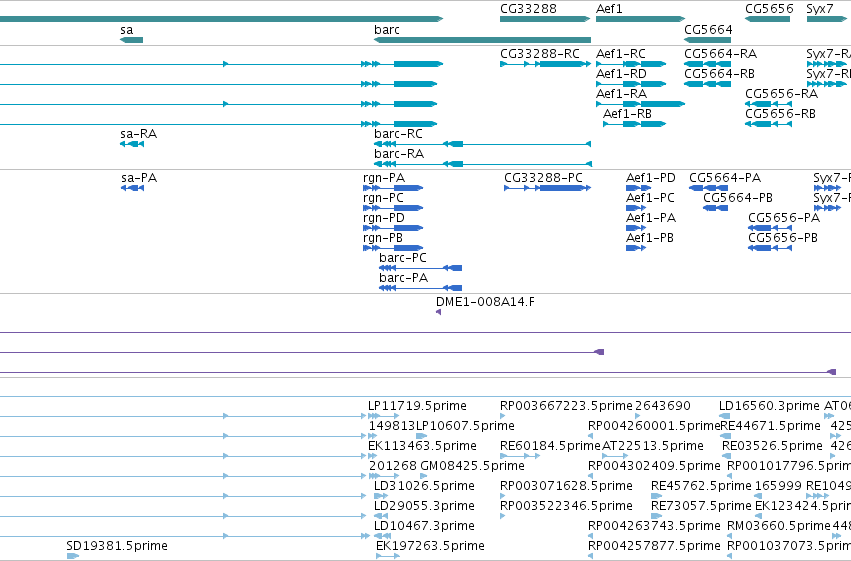Image resolution: width=851 pixels, height=561 pixels.
Task: Click the EK113463.5prime EST label
Action: 422,446
